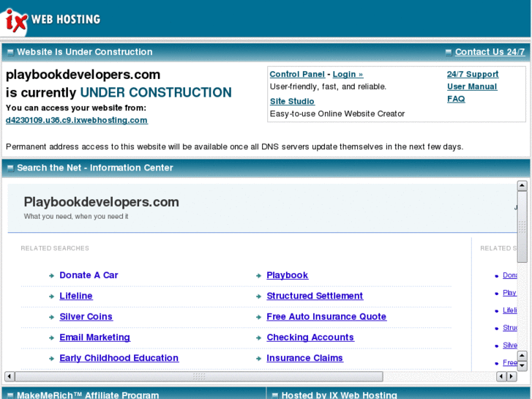This screenshot has width=532, height=399.
Task: Click the arrow bullet beside Donate A Car
Action: pos(52,276)
